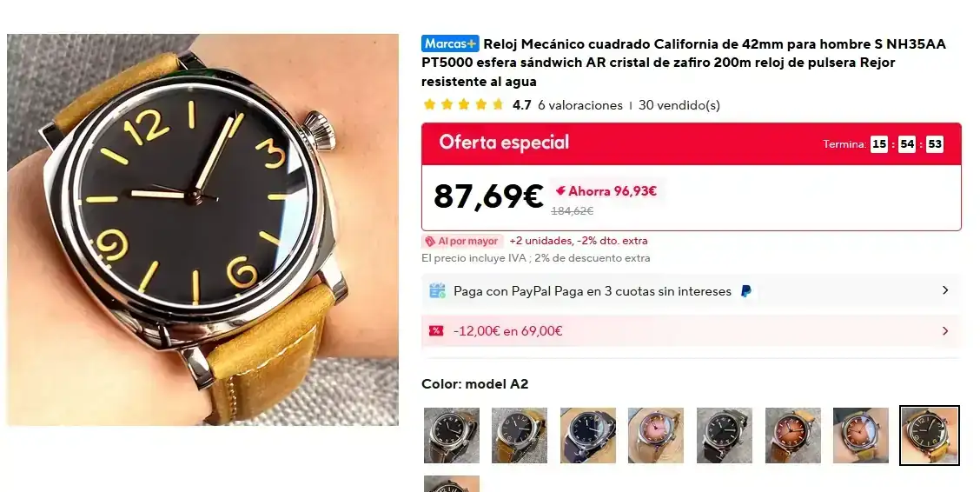Click the Ahorra 96,93€ savings badge
This screenshot has height=492, width=980.
pos(606,191)
